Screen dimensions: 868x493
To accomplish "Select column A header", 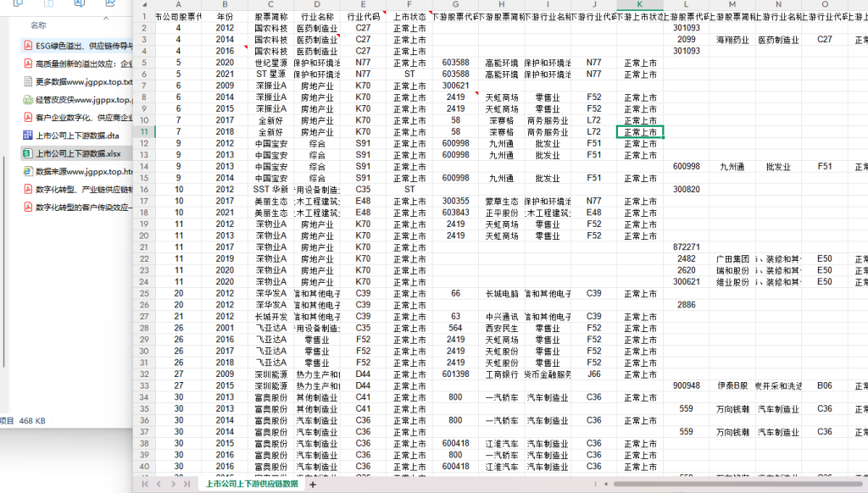I will [178, 4].
